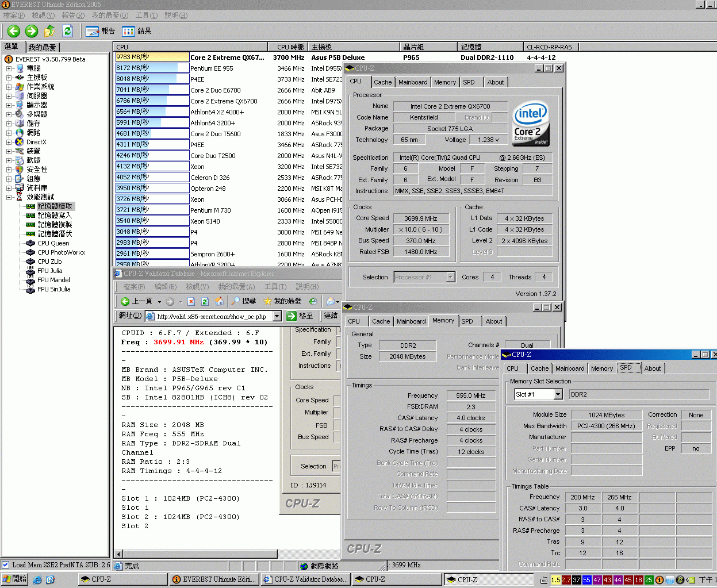Click the EVEREST v3.50.799 Beta root node
The height and width of the screenshot is (588, 717).
[50, 59]
